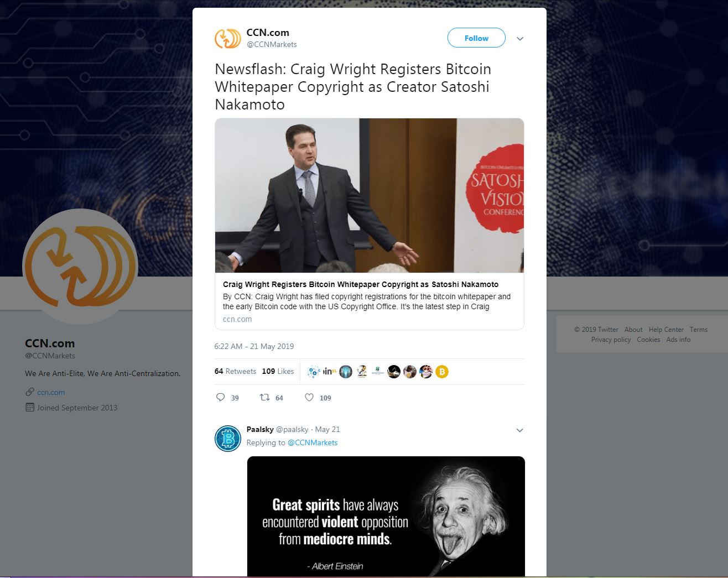728x578 pixels.
Task: View the 109 Likes list
Action: (x=278, y=371)
